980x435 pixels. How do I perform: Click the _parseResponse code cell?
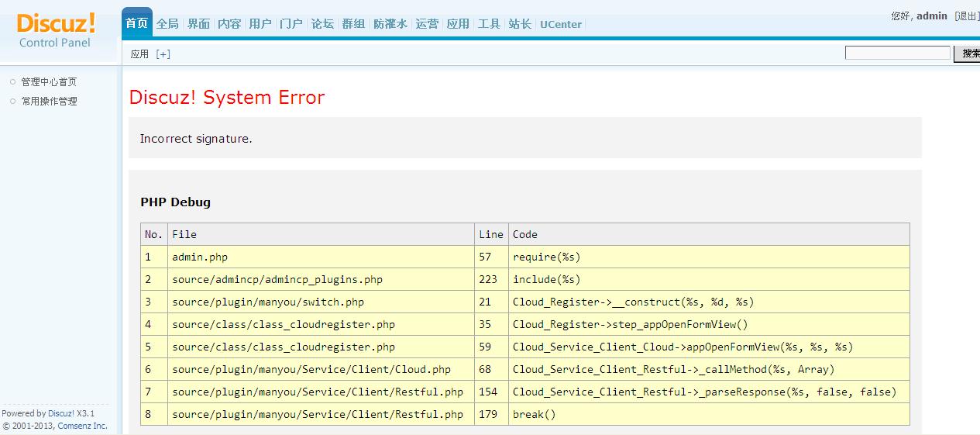click(x=709, y=392)
